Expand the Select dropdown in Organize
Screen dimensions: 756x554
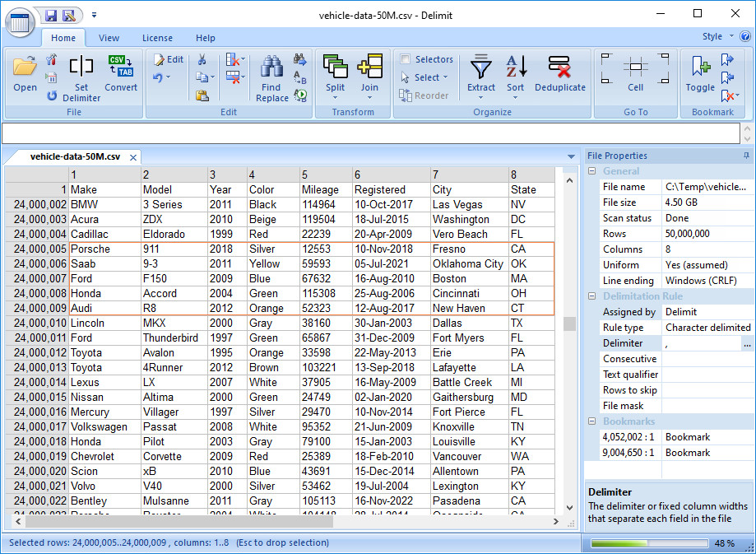pyautogui.click(x=445, y=77)
